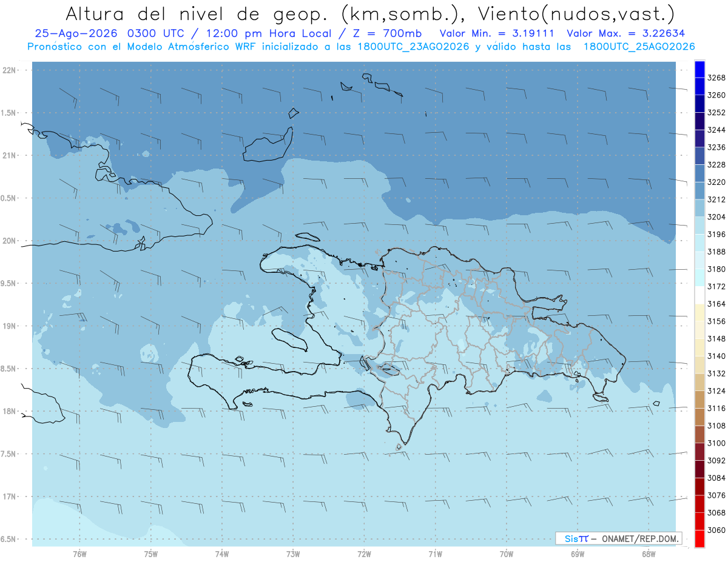This screenshot has height=562, width=728.
Task: Click the legend value 3228
Action: 716,164
